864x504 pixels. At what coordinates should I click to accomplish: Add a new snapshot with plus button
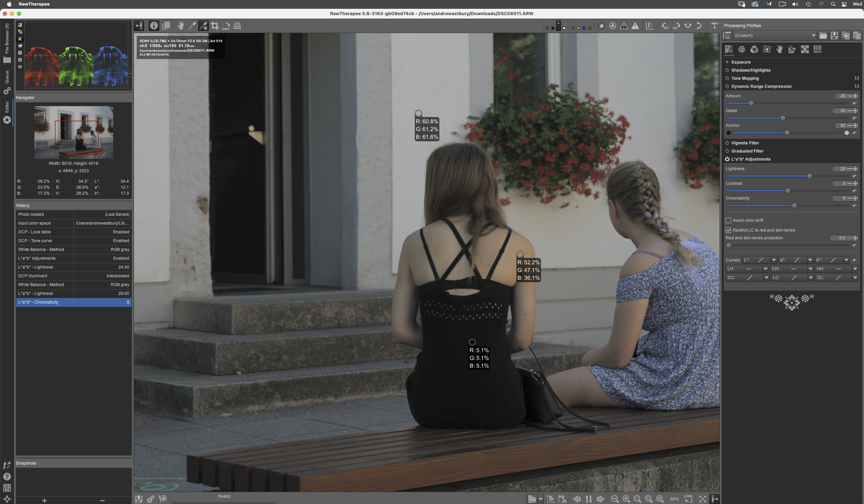tap(44, 500)
